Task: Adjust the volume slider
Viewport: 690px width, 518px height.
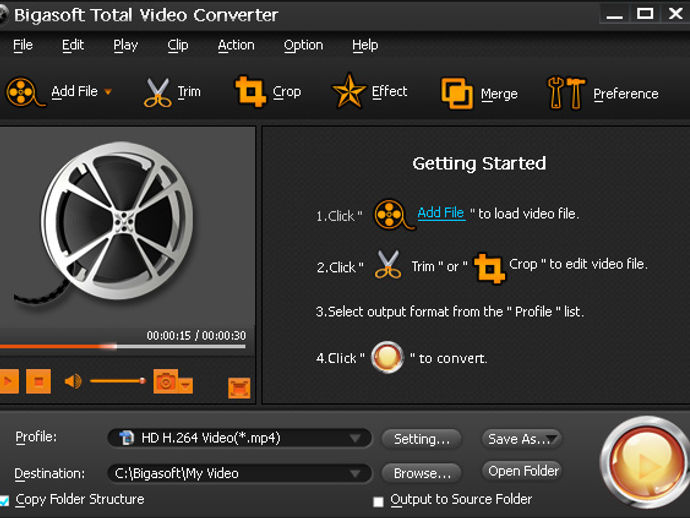Action: tap(117, 381)
